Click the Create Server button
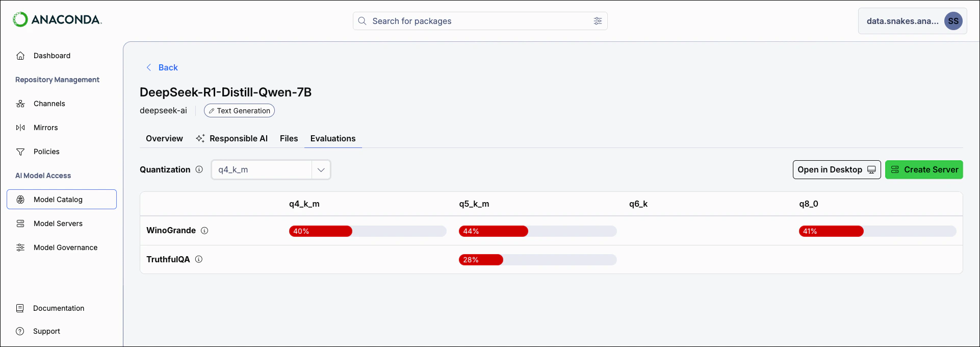Screen dimensions: 980x347 click(x=924, y=170)
